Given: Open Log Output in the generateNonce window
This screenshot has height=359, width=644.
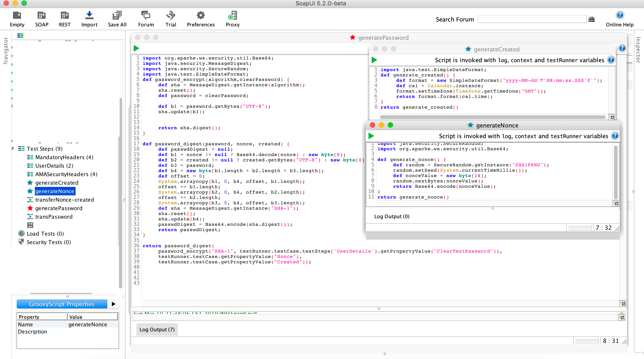Looking at the screenshot, I should pos(392,217).
